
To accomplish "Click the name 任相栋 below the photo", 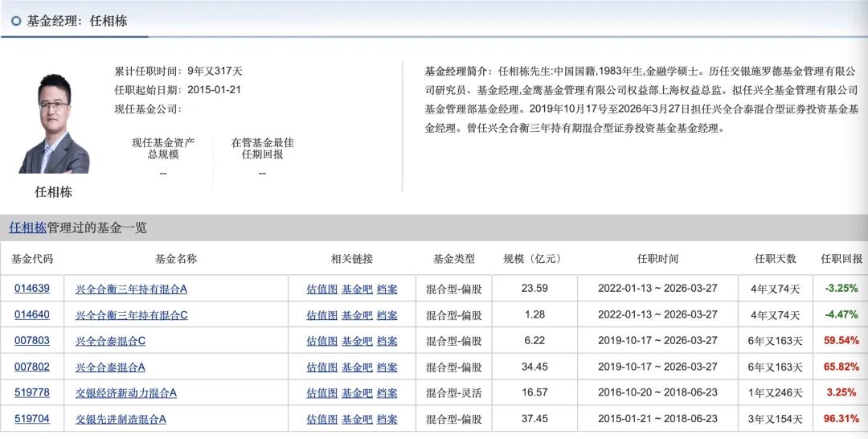I will point(53,192).
